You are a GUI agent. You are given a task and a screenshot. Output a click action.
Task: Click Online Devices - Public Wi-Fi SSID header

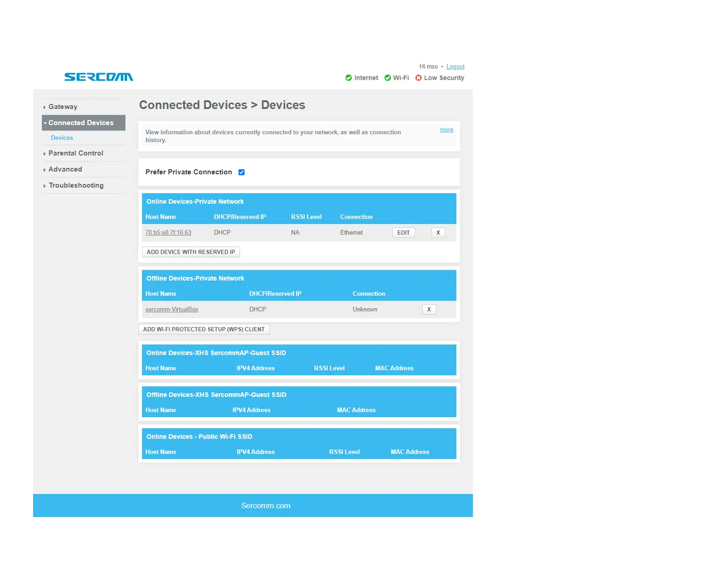click(x=199, y=437)
